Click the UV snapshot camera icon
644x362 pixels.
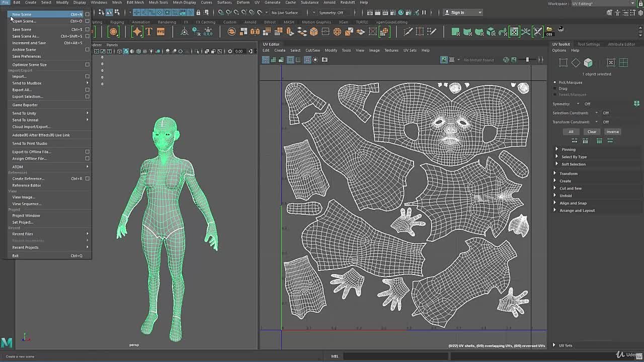click(325, 60)
